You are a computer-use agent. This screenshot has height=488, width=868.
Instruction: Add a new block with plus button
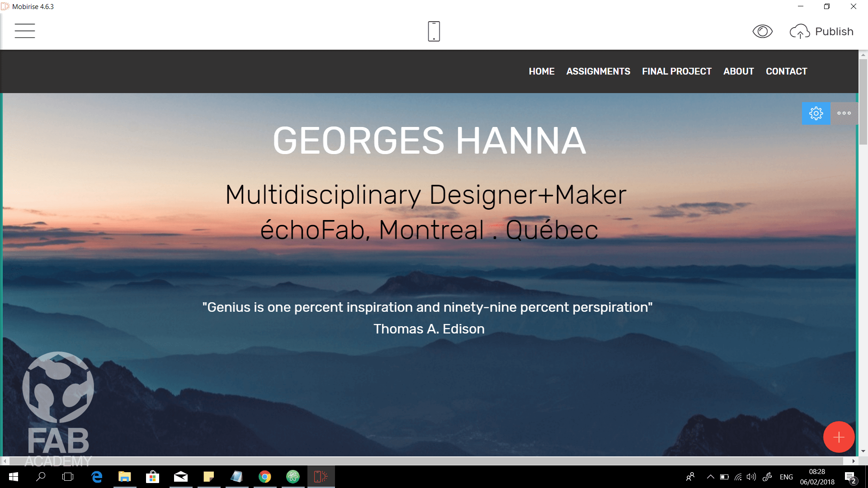click(839, 437)
